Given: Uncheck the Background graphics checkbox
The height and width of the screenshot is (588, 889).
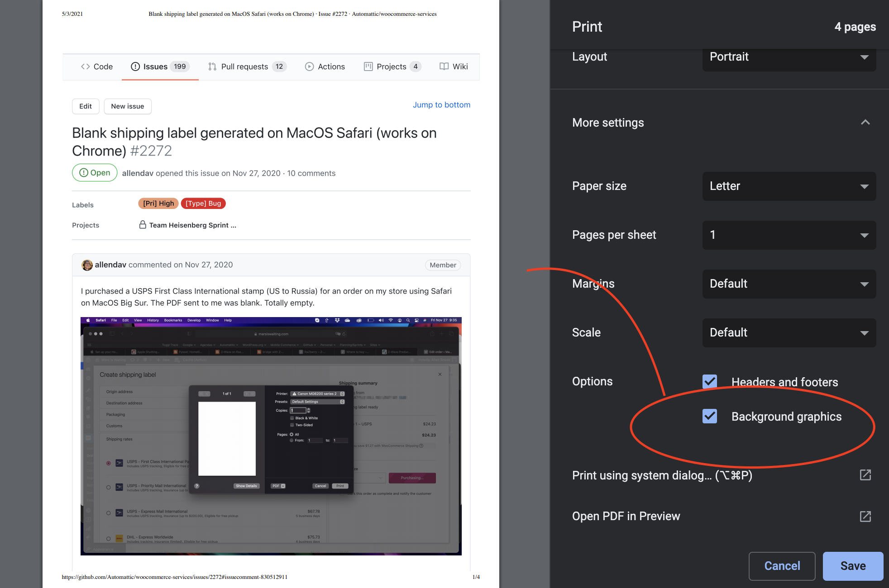Looking at the screenshot, I should (x=710, y=416).
